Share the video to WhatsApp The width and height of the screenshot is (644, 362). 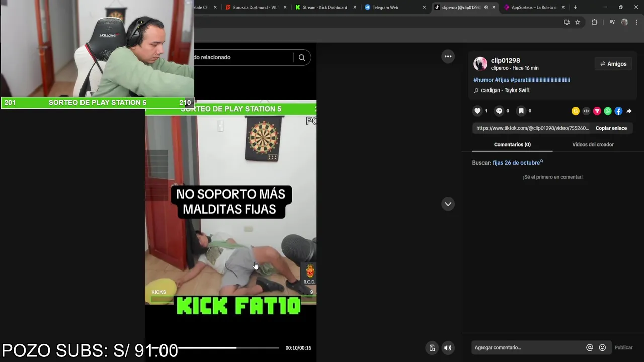click(608, 111)
